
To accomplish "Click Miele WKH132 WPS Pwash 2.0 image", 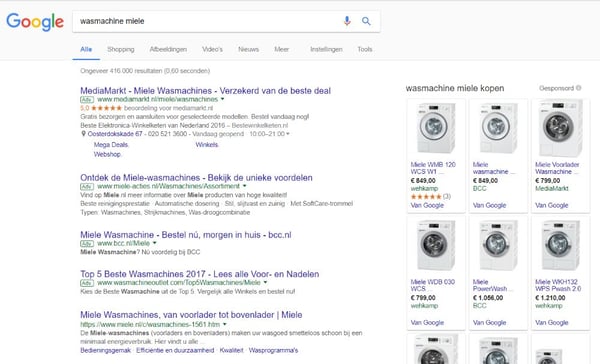I will pyautogui.click(x=560, y=245).
